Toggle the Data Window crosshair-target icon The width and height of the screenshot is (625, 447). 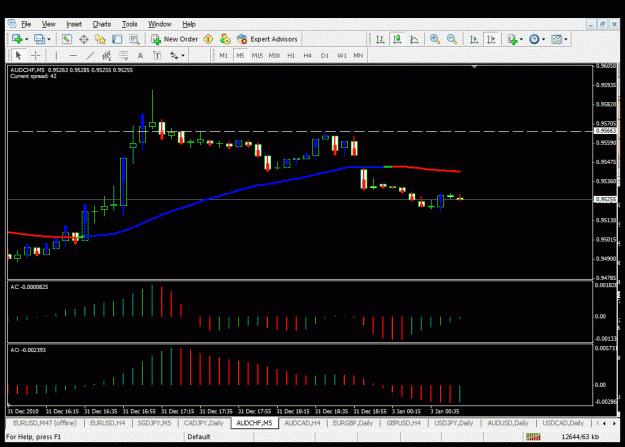[84, 39]
